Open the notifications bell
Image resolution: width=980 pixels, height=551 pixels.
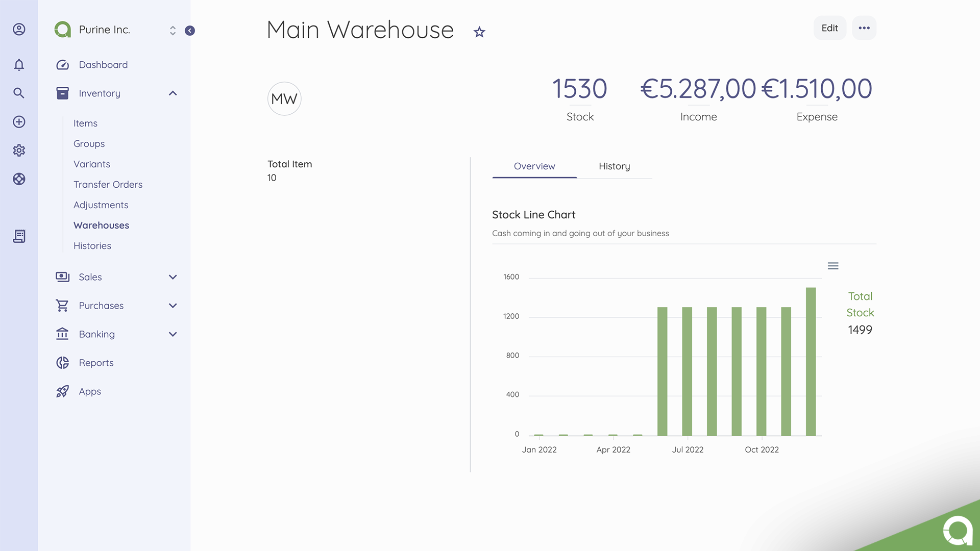click(x=19, y=65)
